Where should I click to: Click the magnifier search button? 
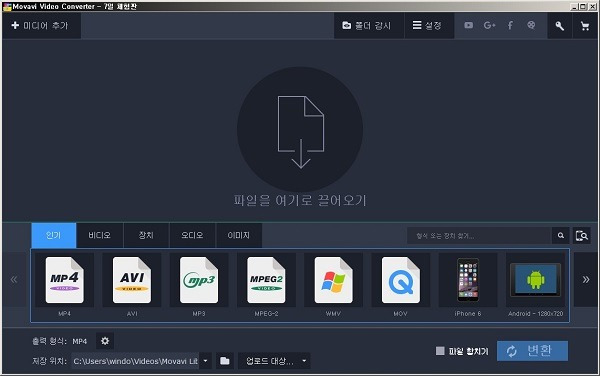(561, 236)
